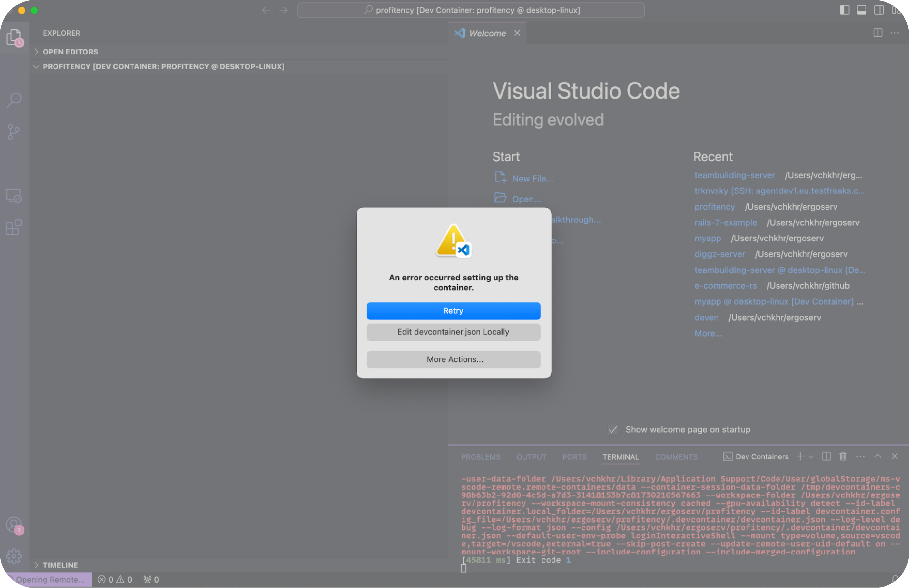This screenshot has width=909, height=588.
Task: Open the Extensions view icon
Action: click(14, 227)
